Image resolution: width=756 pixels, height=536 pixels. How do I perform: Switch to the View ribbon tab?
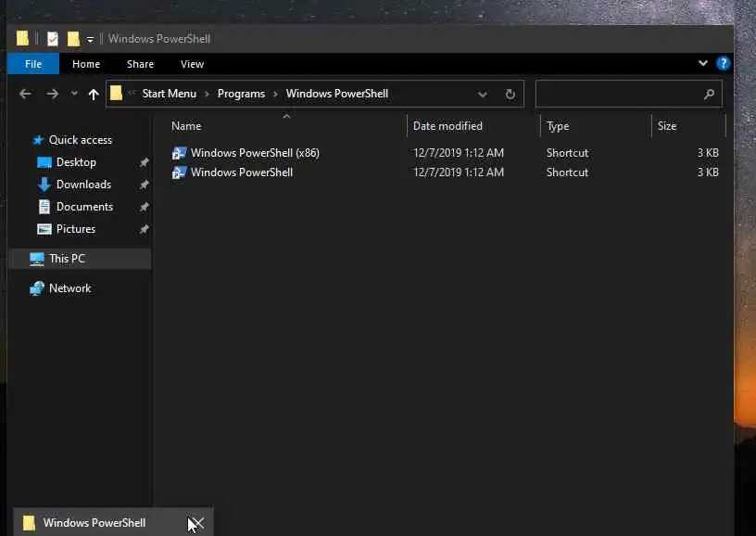193,64
